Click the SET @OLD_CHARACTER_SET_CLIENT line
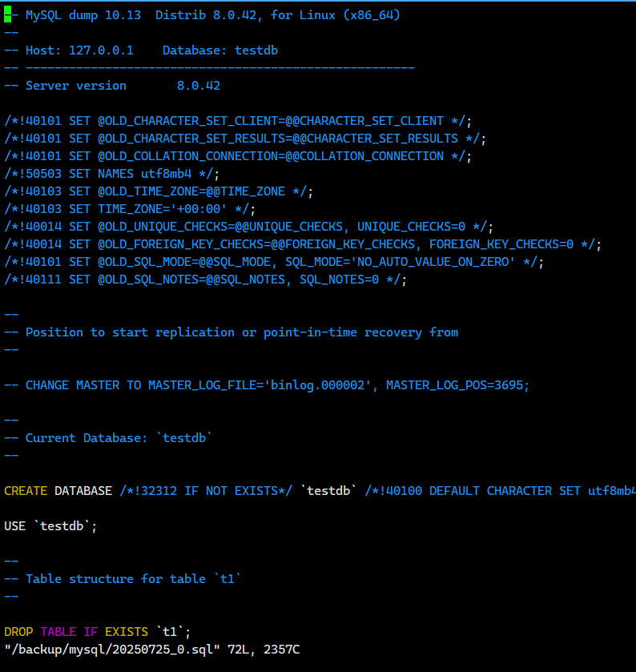The height and width of the screenshot is (672, 636). tap(237, 121)
